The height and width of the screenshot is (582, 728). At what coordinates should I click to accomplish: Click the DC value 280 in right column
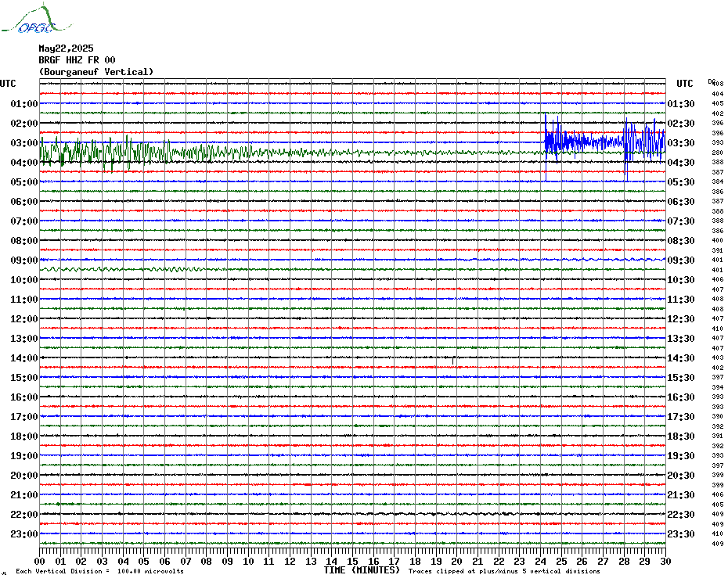coord(718,153)
